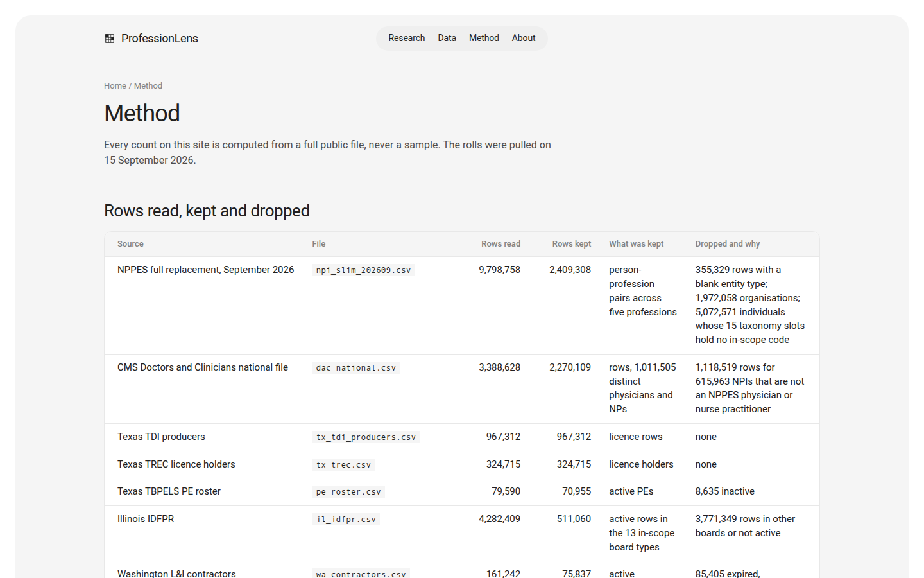Click the '8,635 inactive' dropped cell
Screen dimensions: 924x578
(x=725, y=491)
